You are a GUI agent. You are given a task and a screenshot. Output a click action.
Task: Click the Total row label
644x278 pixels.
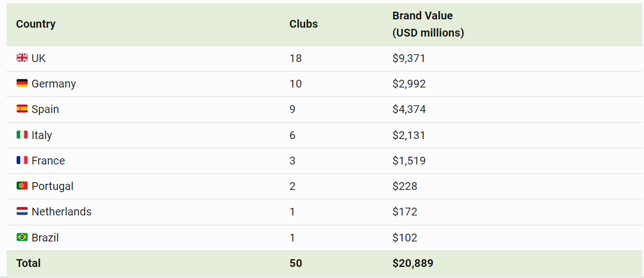click(x=28, y=263)
